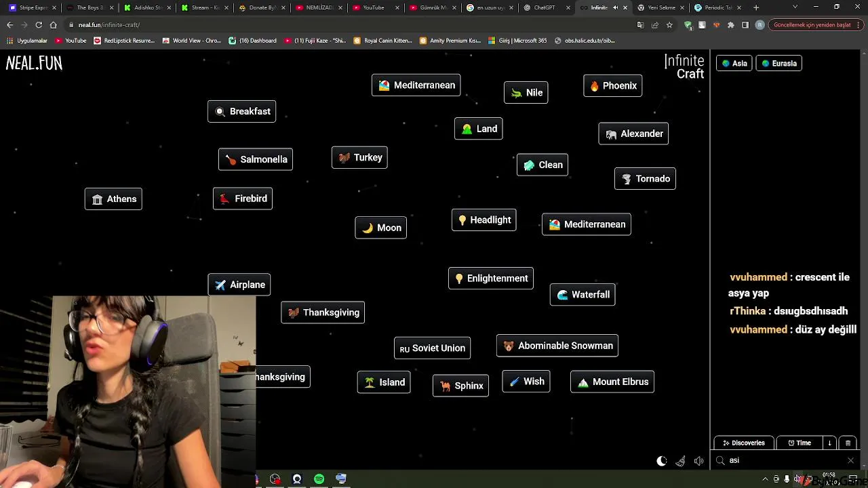Pick the Tornado craft item
The width and height of the screenshot is (868, 488).
(x=645, y=179)
